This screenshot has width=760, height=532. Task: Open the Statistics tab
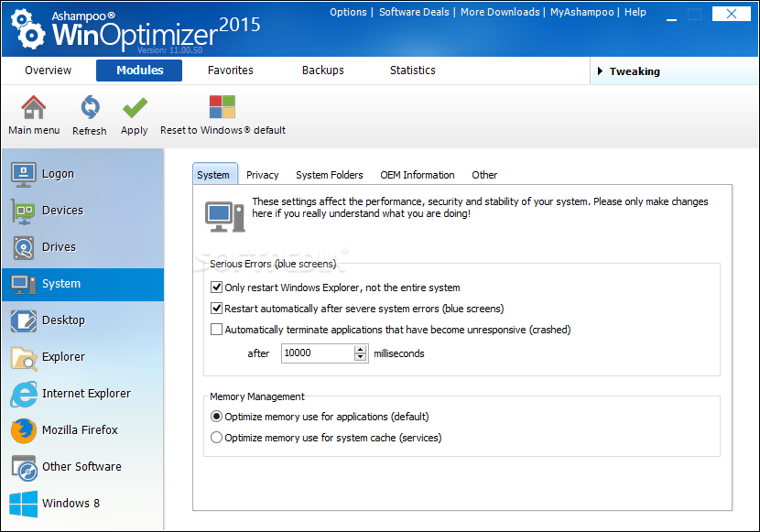[412, 71]
